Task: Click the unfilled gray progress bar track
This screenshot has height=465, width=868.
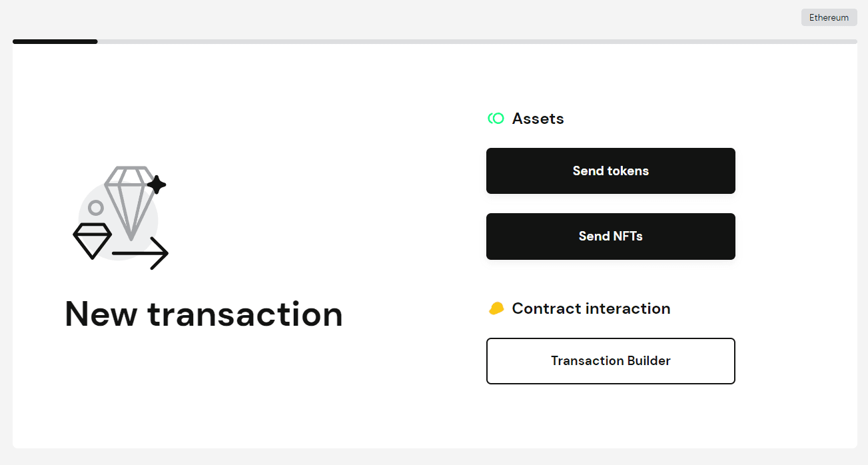Action: pyautogui.click(x=466, y=41)
